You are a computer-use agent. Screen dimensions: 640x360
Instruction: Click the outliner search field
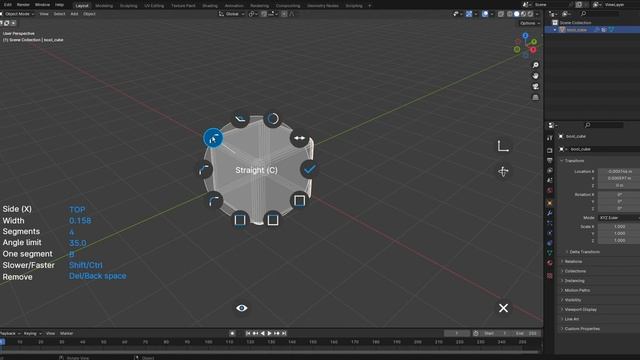click(x=601, y=14)
